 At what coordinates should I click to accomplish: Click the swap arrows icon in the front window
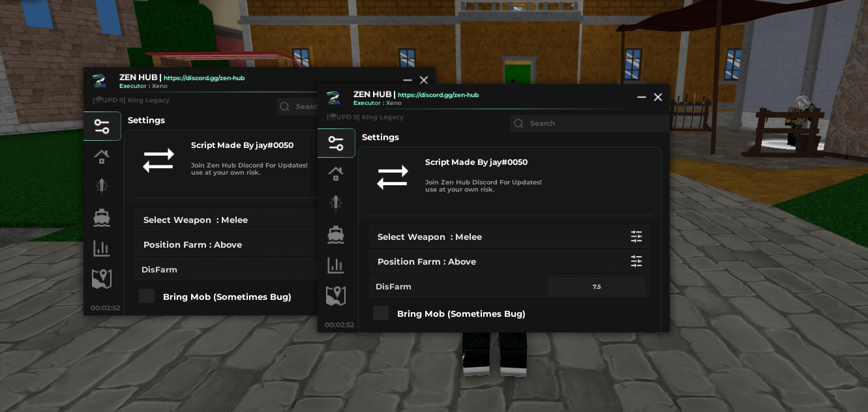tap(393, 177)
